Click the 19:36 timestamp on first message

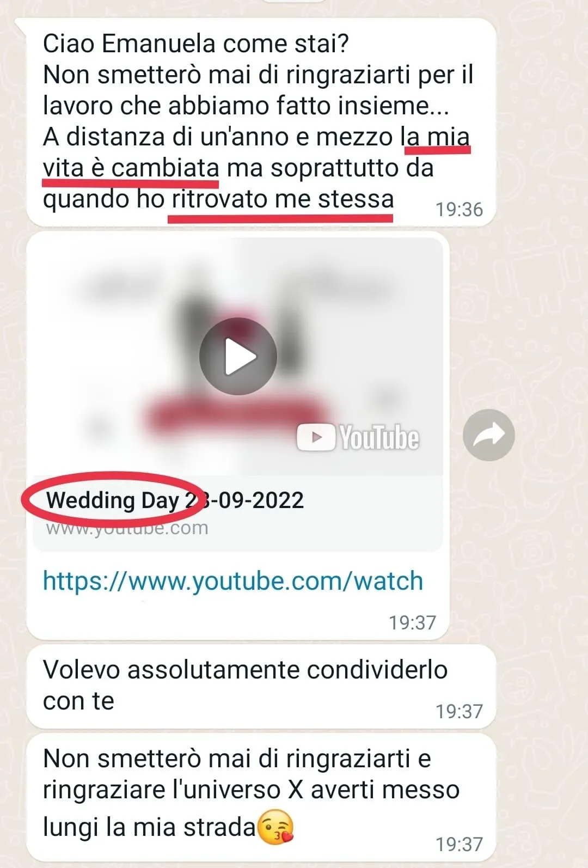coord(459,210)
